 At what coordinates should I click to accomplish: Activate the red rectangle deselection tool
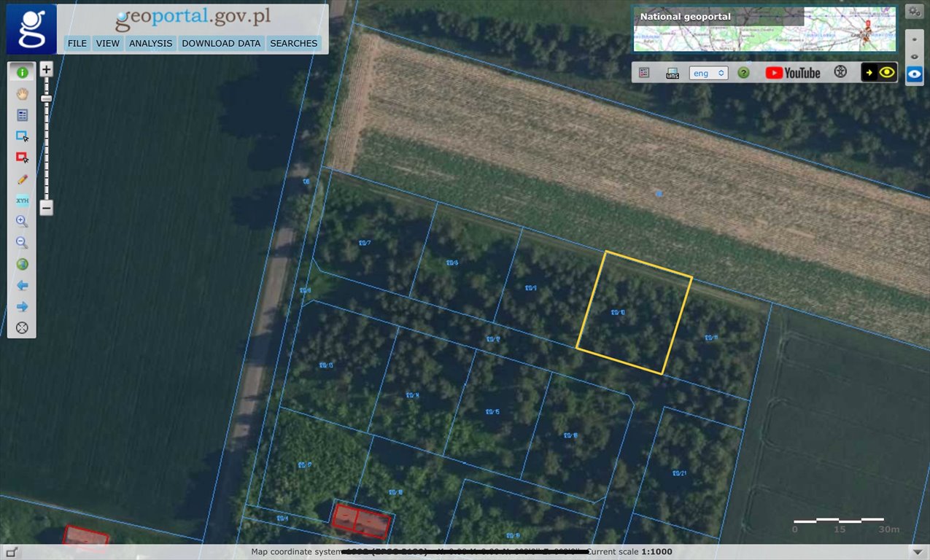click(x=22, y=157)
